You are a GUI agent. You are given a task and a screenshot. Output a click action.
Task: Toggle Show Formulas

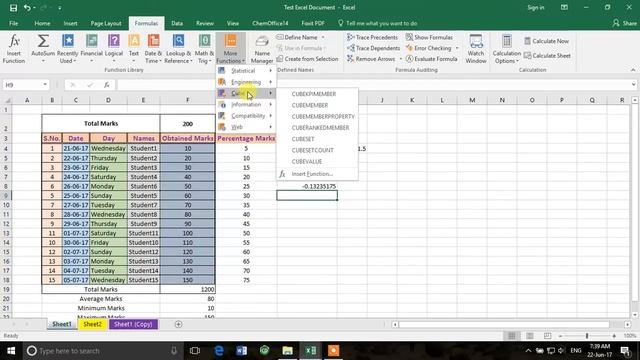[x=429, y=37]
